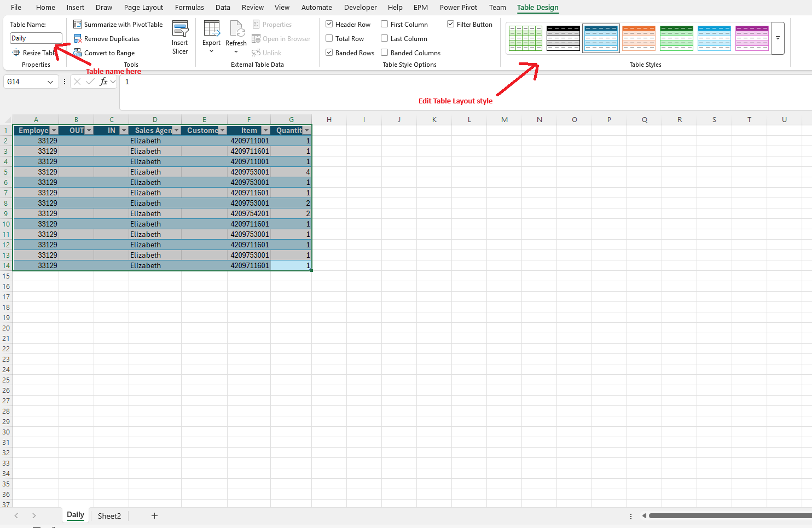Click the formula bar cancel X icon
The width and height of the screenshot is (812, 528).
click(x=77, y=82)
